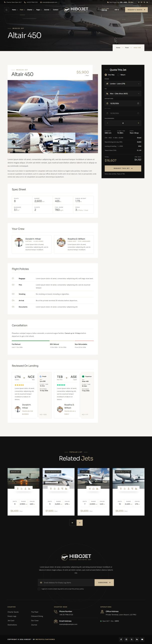
Task: Click the green Full Refund cancellation bar
Action: click(x=31, y=341)
